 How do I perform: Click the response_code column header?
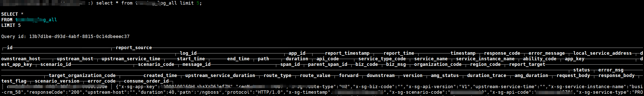tap(502, 53)
